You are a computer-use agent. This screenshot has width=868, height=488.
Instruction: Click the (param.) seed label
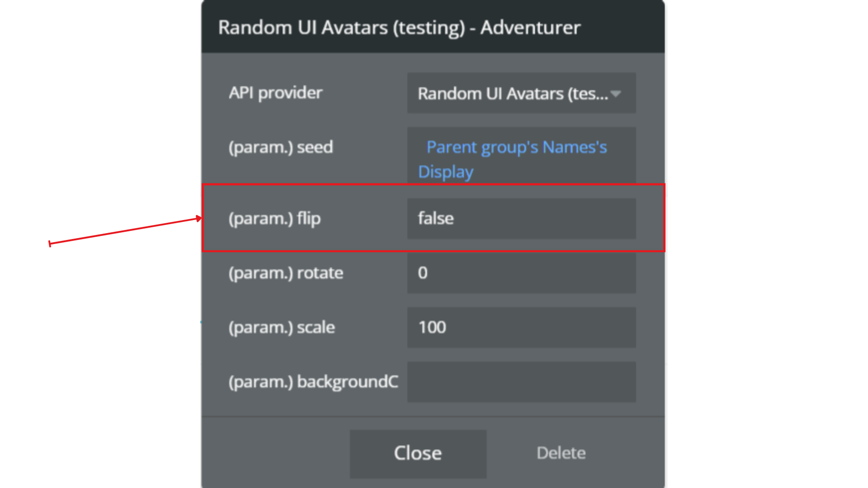281,147
